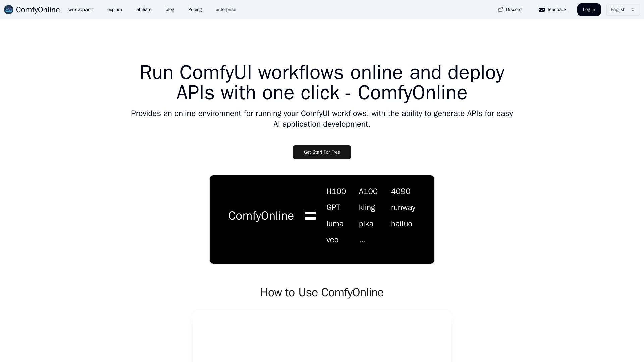
Task: Click the luma label in banner
Action: click(x=335, y=224)
